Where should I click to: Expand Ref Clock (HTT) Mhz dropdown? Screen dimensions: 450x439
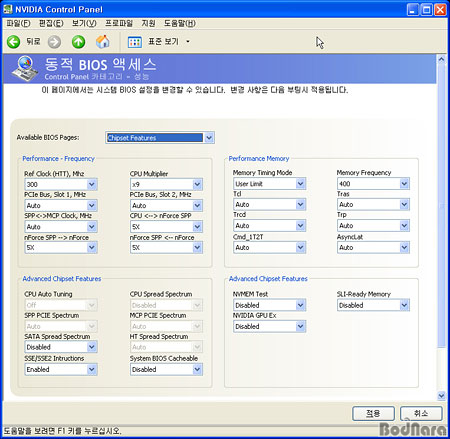(x=92, y=184)
